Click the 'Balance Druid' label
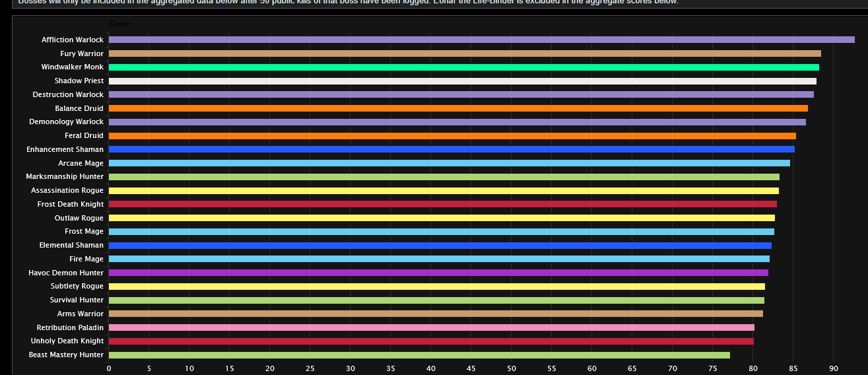Viewport: 868px width, 375px height. [x=79, y=108]
